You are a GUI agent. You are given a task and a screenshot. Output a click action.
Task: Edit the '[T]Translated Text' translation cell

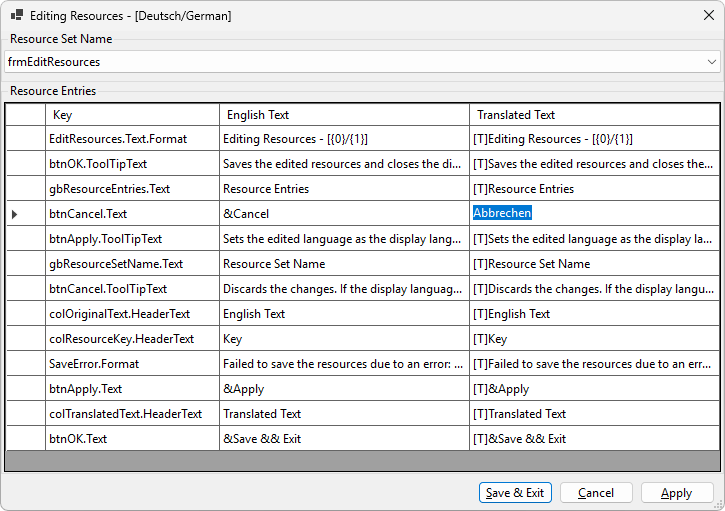[x=595, y=413]
